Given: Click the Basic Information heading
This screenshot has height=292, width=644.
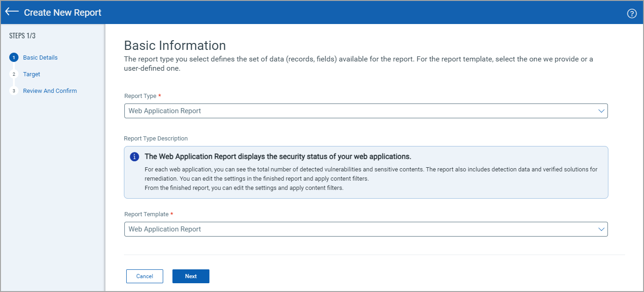Looking at the screenshot, I should pos(174,45).
